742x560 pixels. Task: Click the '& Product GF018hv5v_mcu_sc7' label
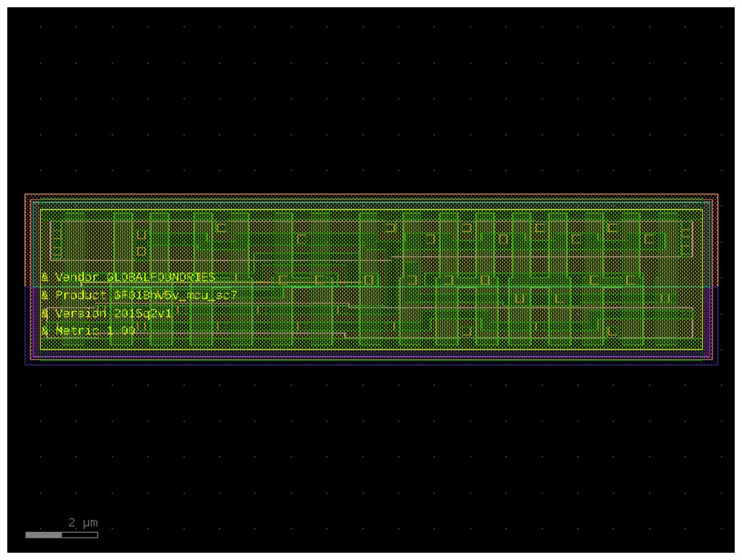(139, 295)
